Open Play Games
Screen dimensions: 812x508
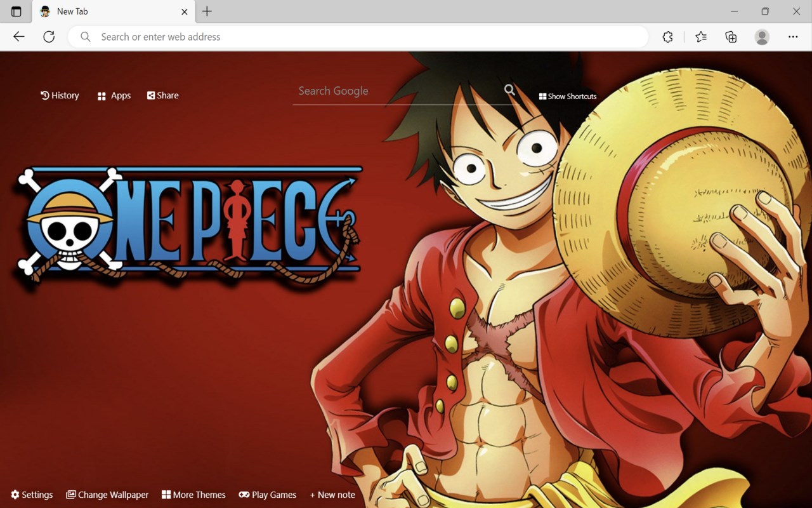268,495
